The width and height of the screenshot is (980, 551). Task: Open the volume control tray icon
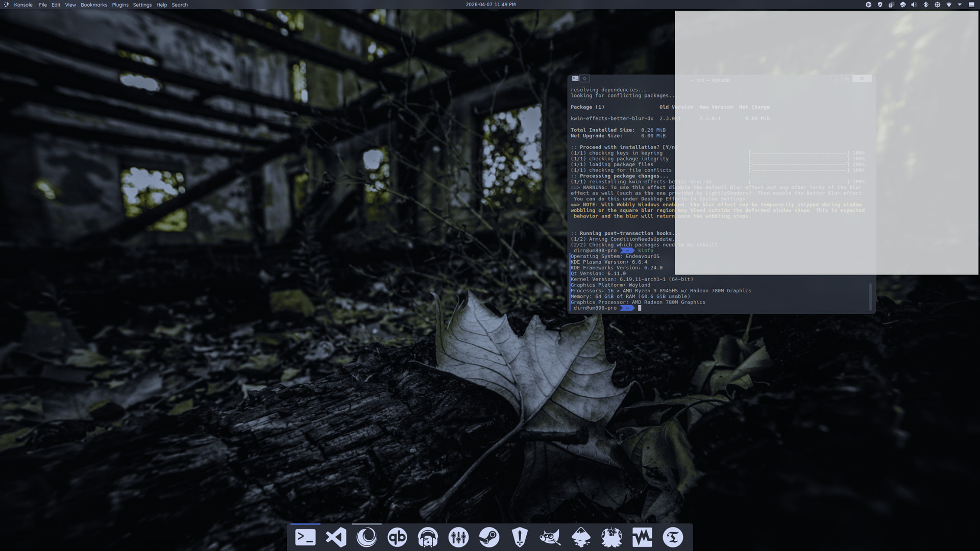point(914,5)
